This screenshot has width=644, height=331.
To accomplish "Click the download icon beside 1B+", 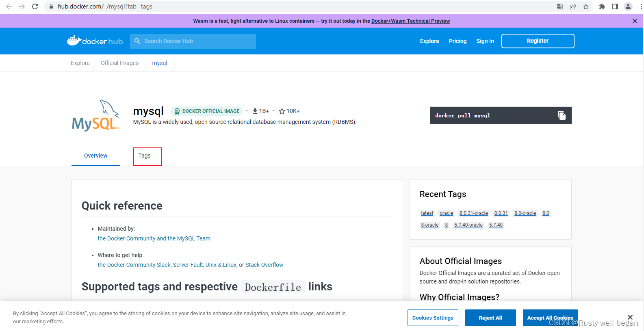I will pyautogui.click(x=255, y=111).
